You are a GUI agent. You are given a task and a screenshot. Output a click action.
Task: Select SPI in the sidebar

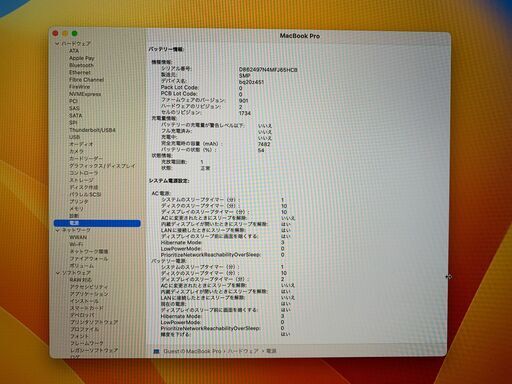point(73,123)
